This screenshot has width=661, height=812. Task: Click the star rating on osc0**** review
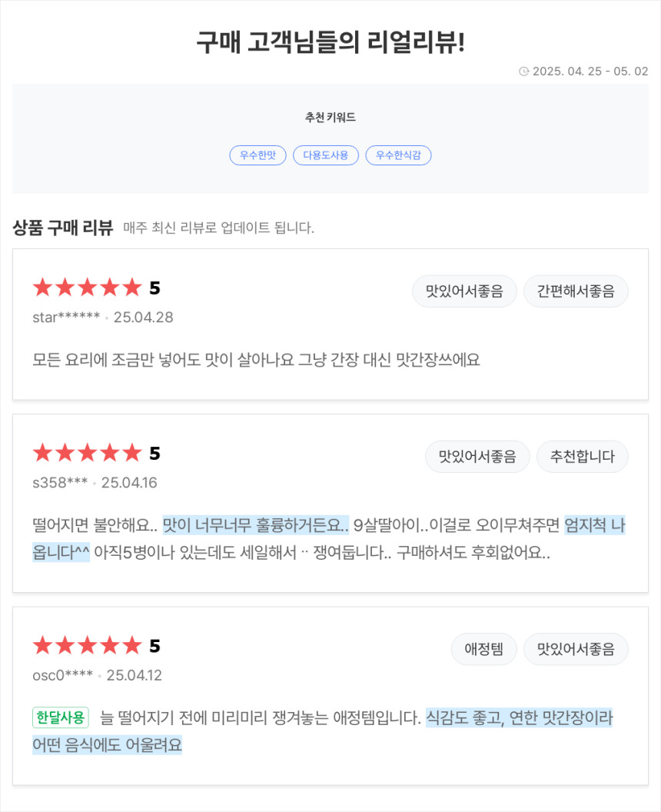click(x=87, y=646)
